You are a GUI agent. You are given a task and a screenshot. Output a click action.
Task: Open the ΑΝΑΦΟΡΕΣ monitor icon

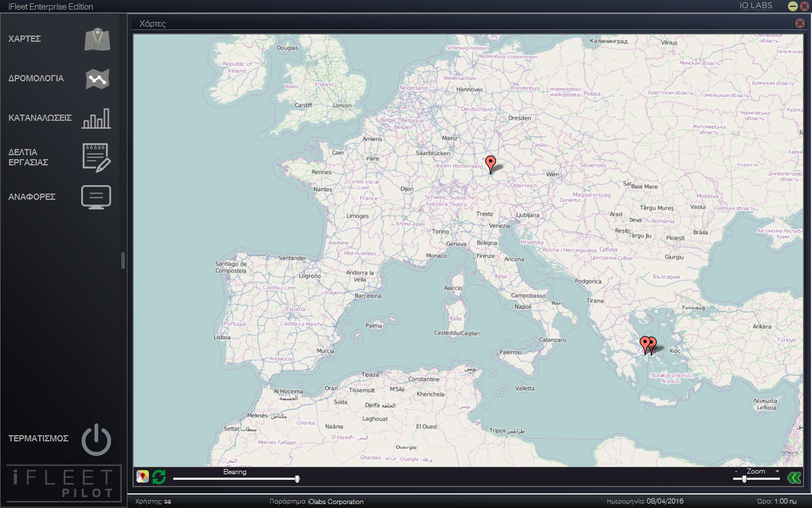pos(96,197)
